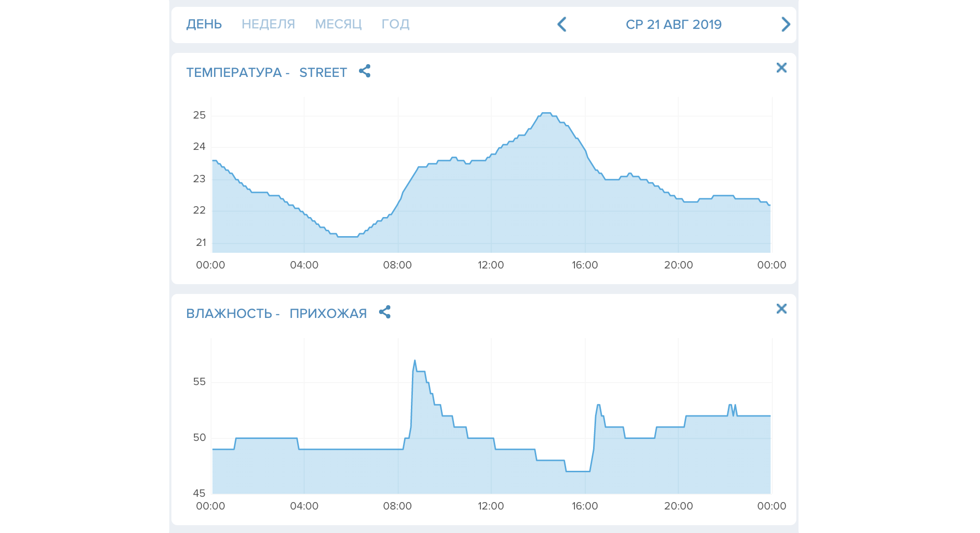Click the 45 value on humidity axis
The image size is (980, 533).
[x=199, y=493]
